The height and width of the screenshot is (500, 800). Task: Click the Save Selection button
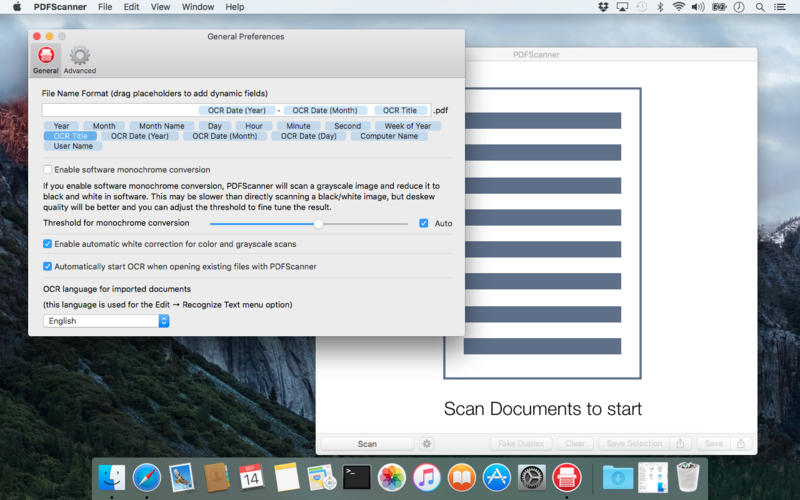pyautogui.click(x=634, y=444)
